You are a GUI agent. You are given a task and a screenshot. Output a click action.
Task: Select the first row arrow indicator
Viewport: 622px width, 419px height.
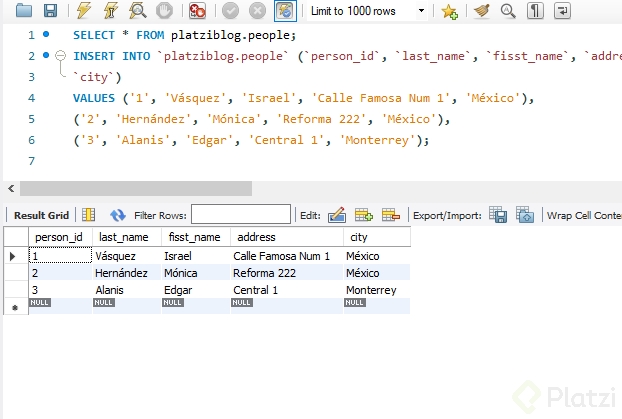(12, 256)
